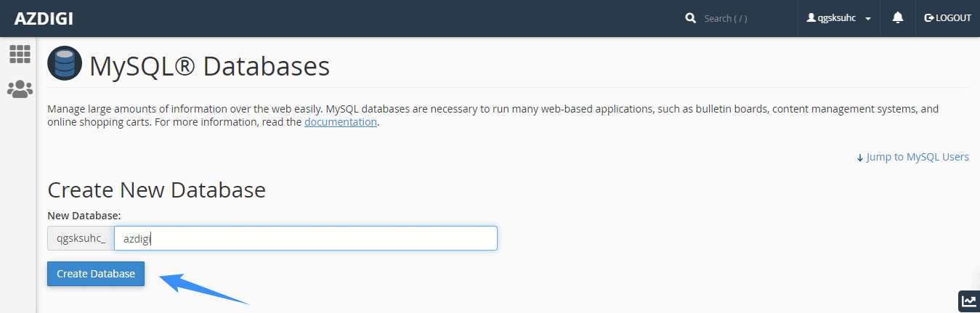Open User Manager people icon in sidebar
980x313 pixels.
[x=20, y=89]
